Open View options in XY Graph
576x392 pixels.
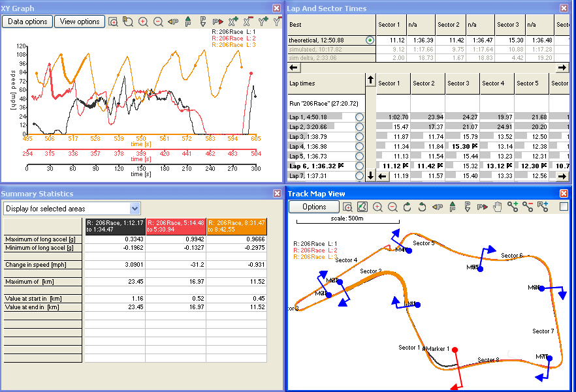[x=80, y=22]
